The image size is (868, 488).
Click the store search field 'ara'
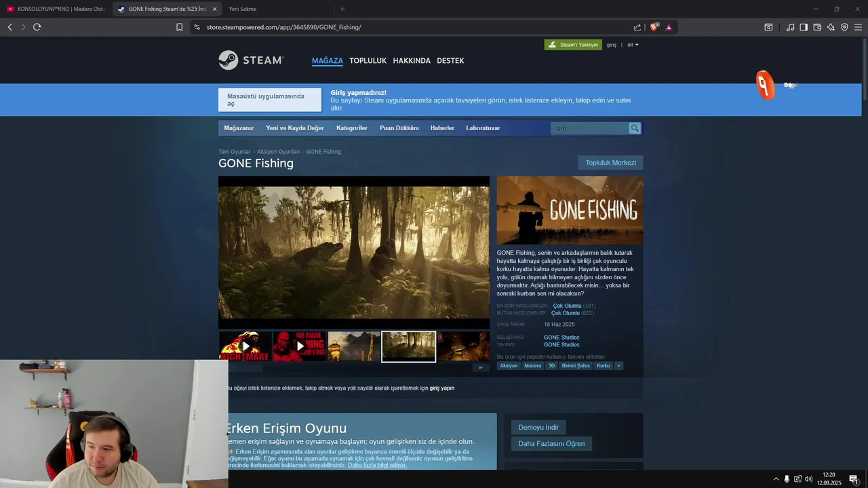pyautogui.click(x=590, y=128)
